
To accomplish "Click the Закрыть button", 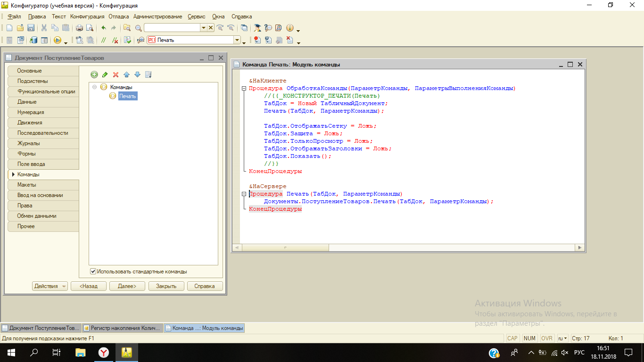I will point(166,286).
